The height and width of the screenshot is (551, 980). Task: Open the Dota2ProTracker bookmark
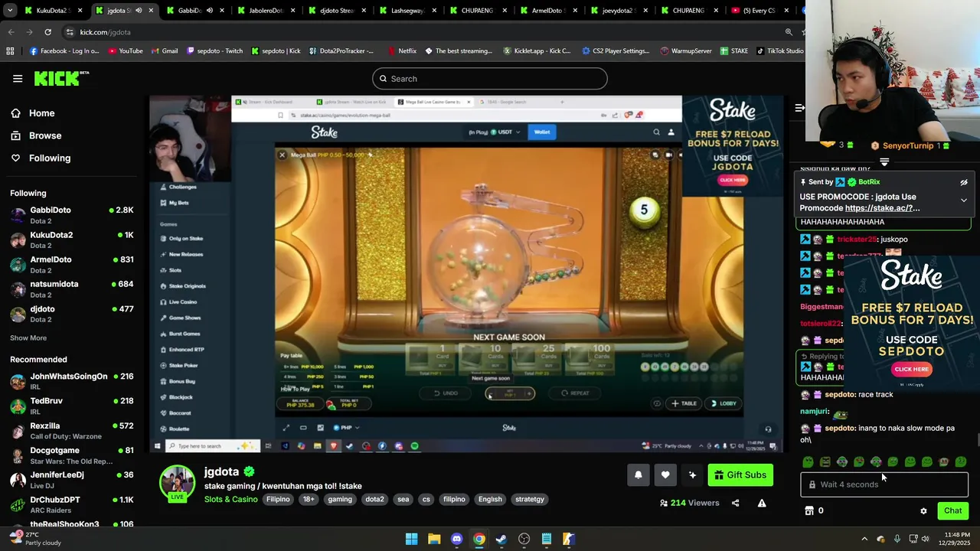coord(341,51)
